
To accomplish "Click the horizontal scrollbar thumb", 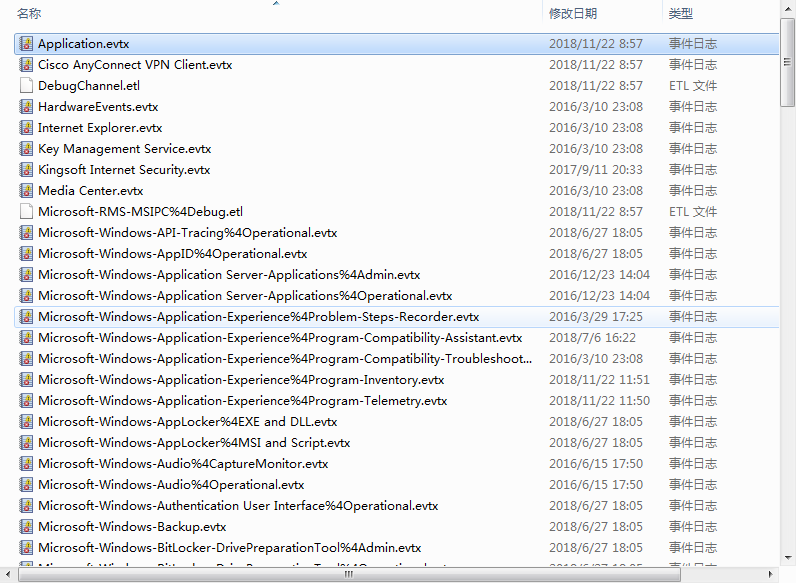I will pyautogui.click(x=348, y=575).
